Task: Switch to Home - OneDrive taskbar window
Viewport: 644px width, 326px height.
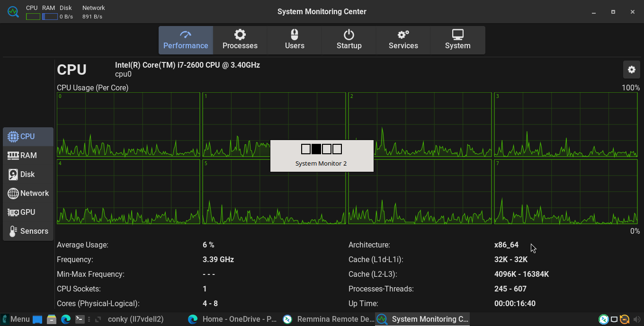Action: pos(233,319)
